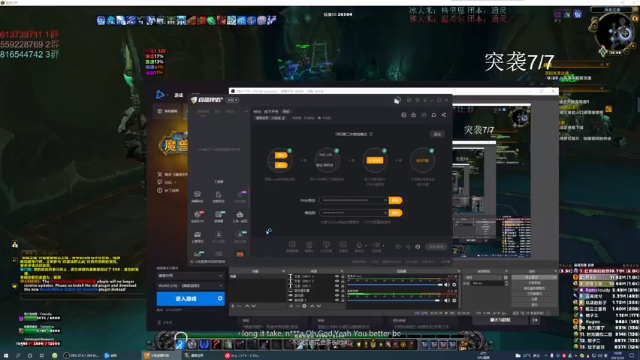Add a new source with plus icon

(x=291, y=306)
